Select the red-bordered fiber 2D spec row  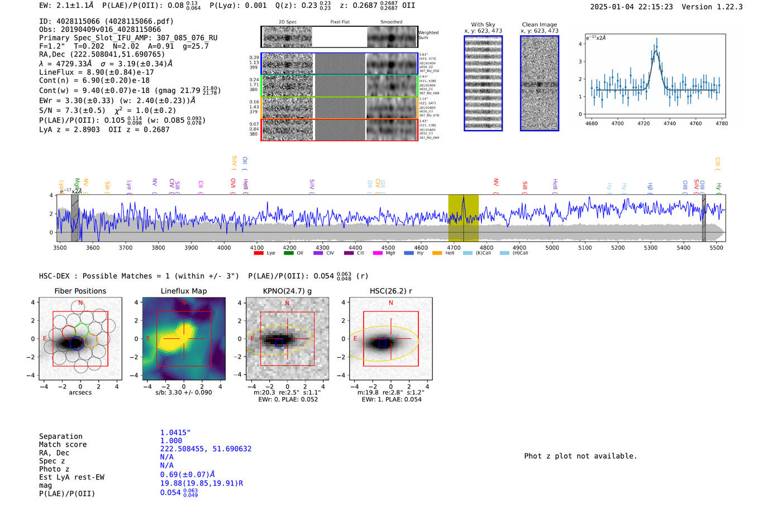(x=288, y=130)
